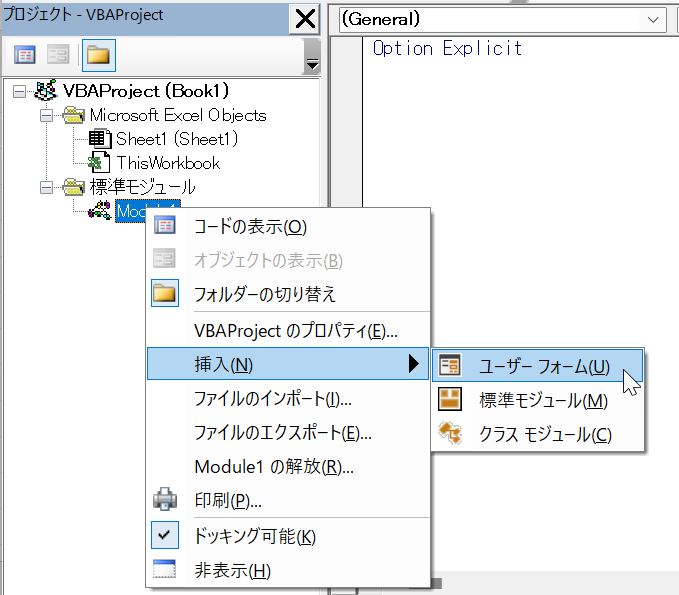Choose フォルダーの切り替え menu entry
The image size is (679, 595).
coord(288,294)
